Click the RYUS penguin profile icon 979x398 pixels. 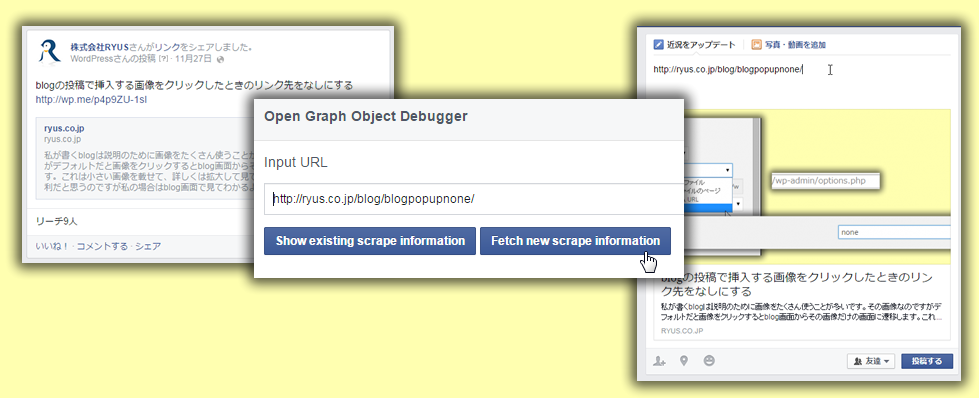(x=49, y=51)
